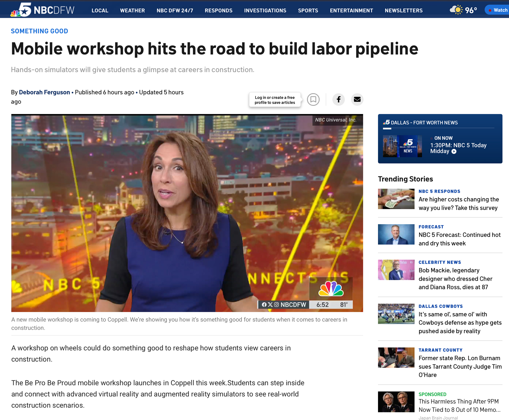Open the Lon Burnam lawsuit story
This screenshot has width=509, height=420.
(x=460, y=366)
